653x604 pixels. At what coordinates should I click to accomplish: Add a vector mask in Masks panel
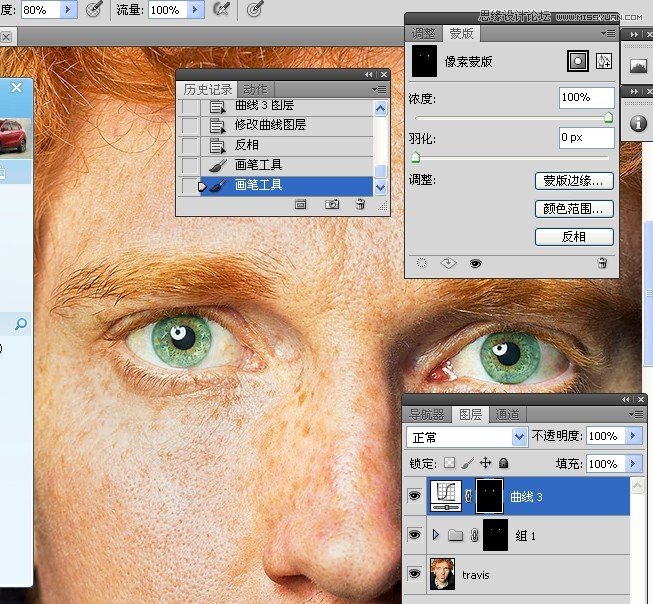point(603,61)
